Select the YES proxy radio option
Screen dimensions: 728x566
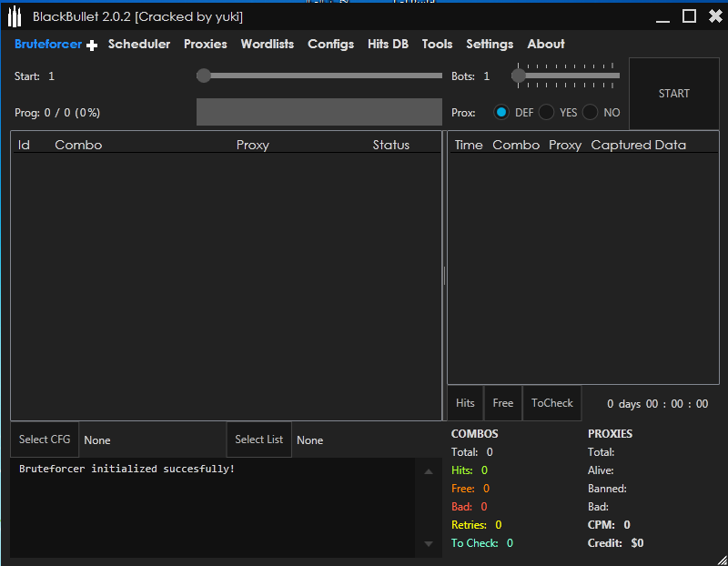[x=546, y=112]
